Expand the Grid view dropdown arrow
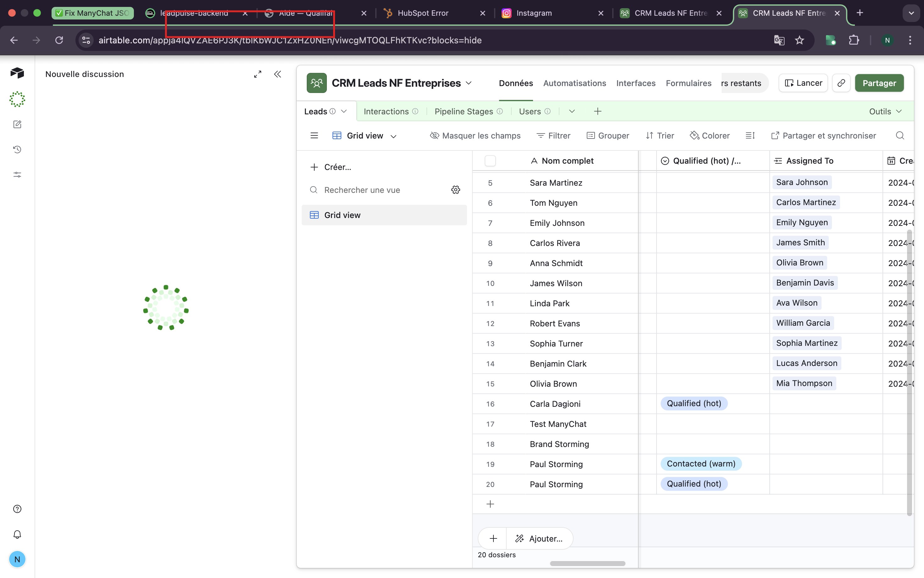 (x=393, y=136)
